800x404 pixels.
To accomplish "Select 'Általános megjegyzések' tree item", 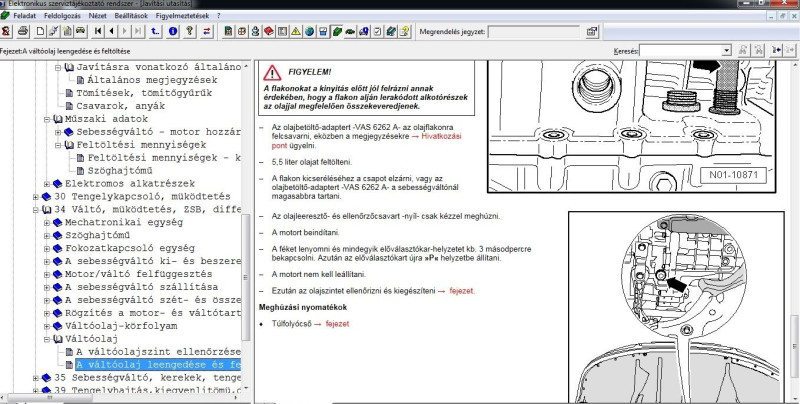I will pyautogui.click(x=152, y=80).
